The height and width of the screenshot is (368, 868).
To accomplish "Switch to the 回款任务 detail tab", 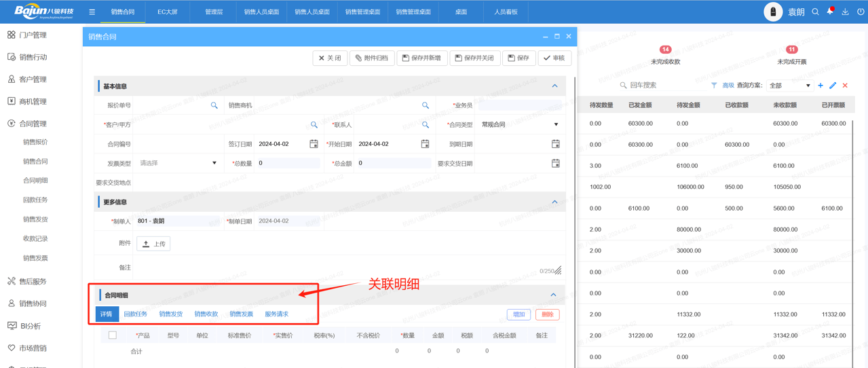I will tap(136, 314).
